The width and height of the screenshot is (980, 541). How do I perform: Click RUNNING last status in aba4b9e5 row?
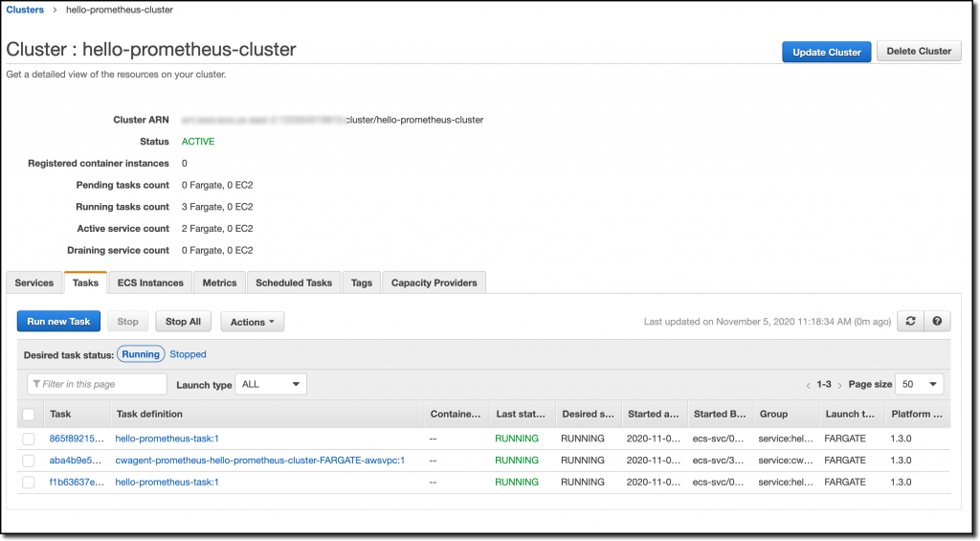[517, 461]
